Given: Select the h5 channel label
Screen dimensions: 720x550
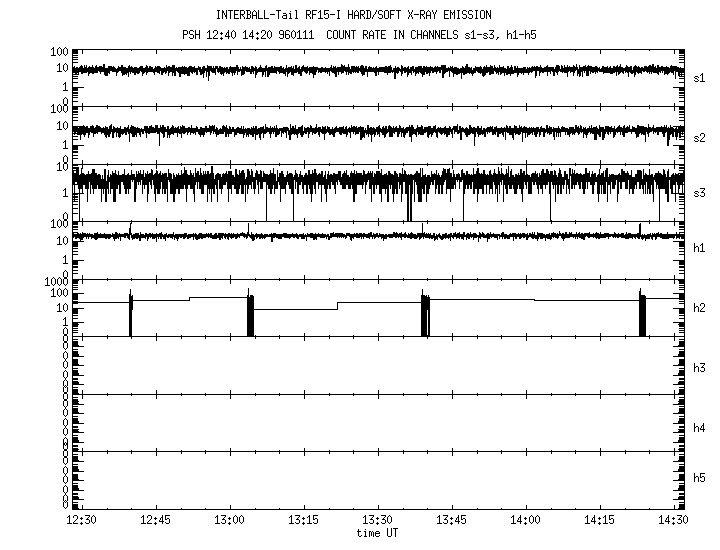Looking at the screenshot, I should (x=700, y=478).
